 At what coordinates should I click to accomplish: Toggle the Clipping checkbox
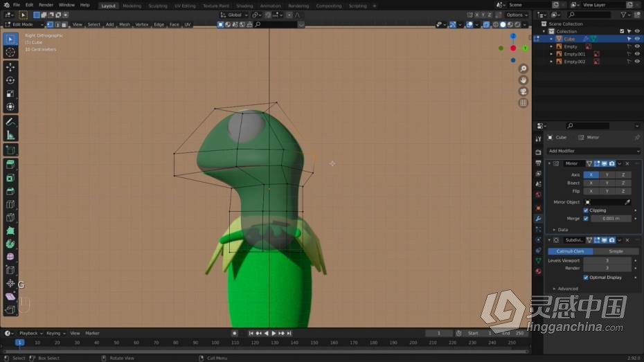586,210
